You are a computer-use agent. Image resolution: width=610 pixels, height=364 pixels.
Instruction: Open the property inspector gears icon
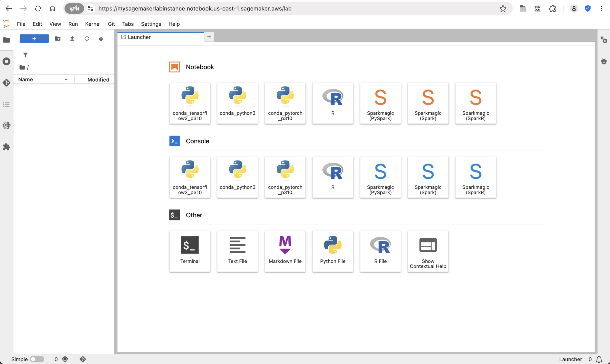click(x=604, y=40)
